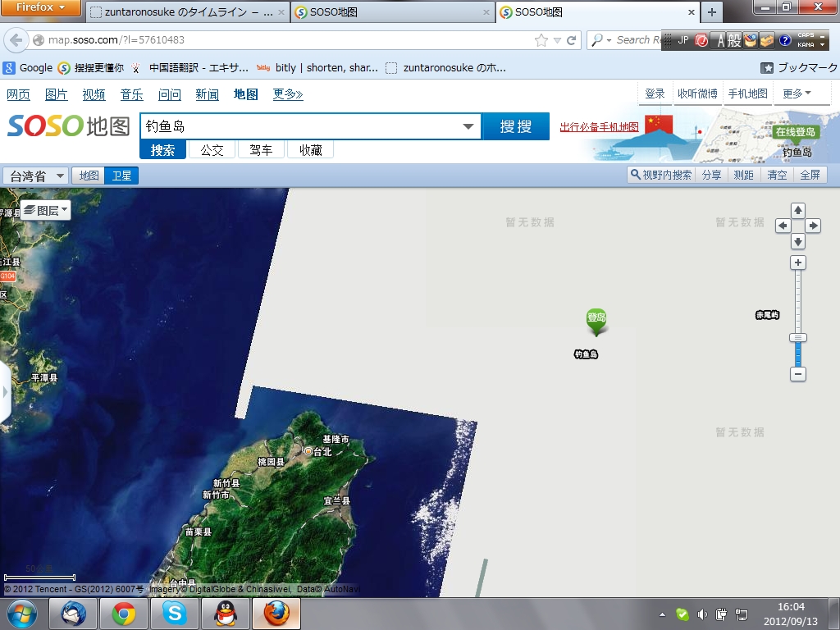Pan the map right with the arrow button

pos(813,226)
